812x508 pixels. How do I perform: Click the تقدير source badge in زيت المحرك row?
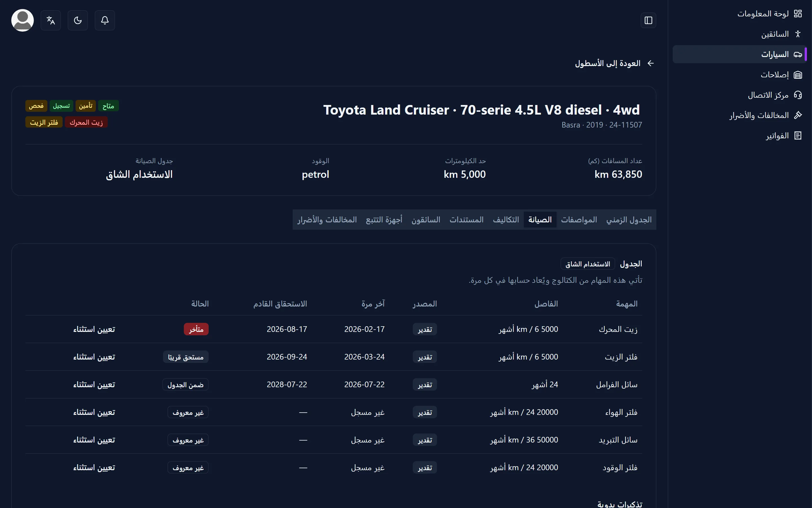(x=425, y=329)
